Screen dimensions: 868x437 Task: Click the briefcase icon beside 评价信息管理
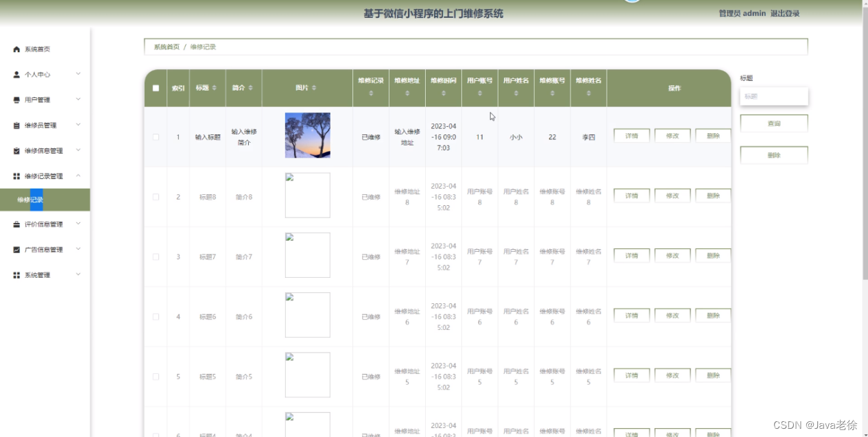16,224
